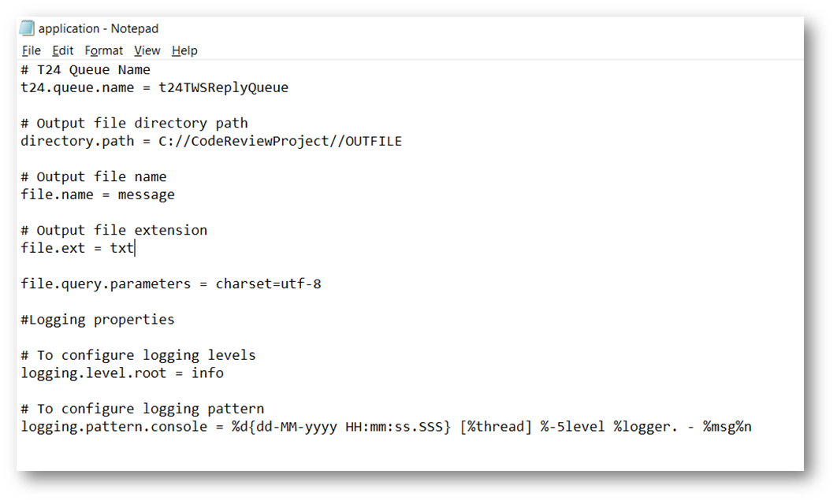The image size is (837, 504).
Task: Open the File menu
Action: coord(32,50)
